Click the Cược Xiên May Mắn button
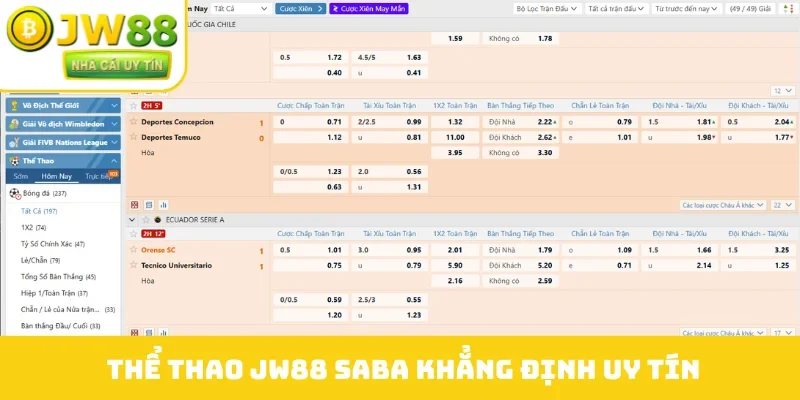800x400 pixels. pos(369,9)
